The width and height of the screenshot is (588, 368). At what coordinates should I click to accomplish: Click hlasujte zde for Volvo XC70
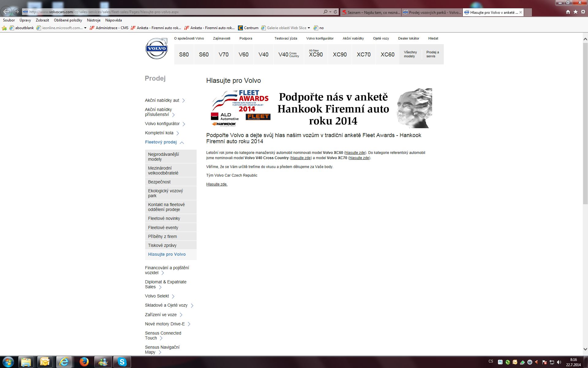click(x=359, y=158)
